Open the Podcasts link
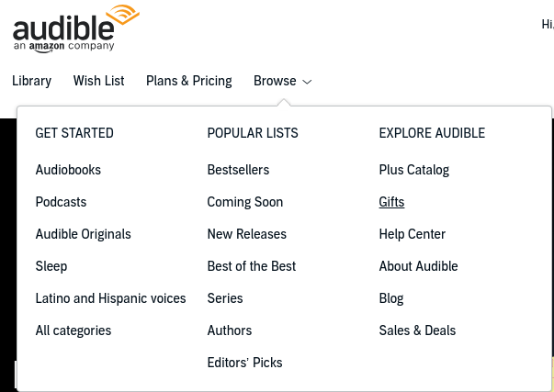 click(62, 202)
